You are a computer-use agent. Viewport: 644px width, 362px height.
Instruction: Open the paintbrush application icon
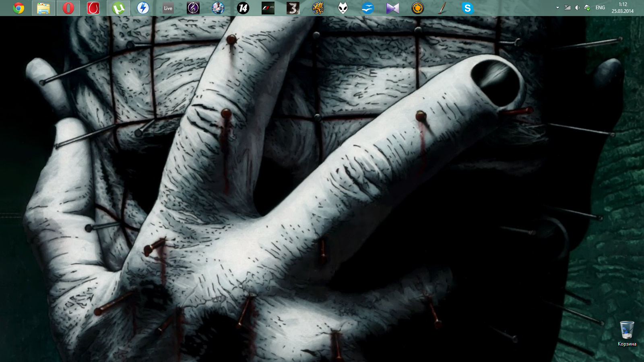pos(443,8)
